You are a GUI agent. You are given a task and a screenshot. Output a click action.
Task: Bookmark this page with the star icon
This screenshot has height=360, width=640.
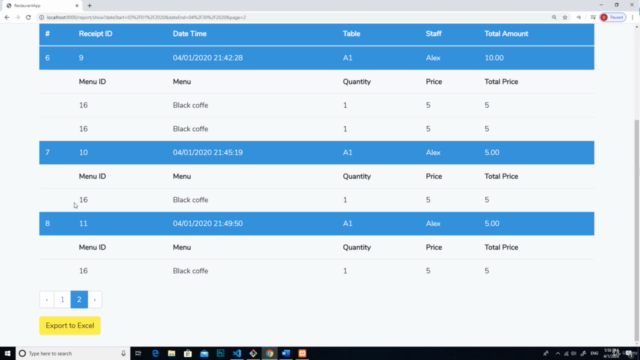tap(565, 17)
